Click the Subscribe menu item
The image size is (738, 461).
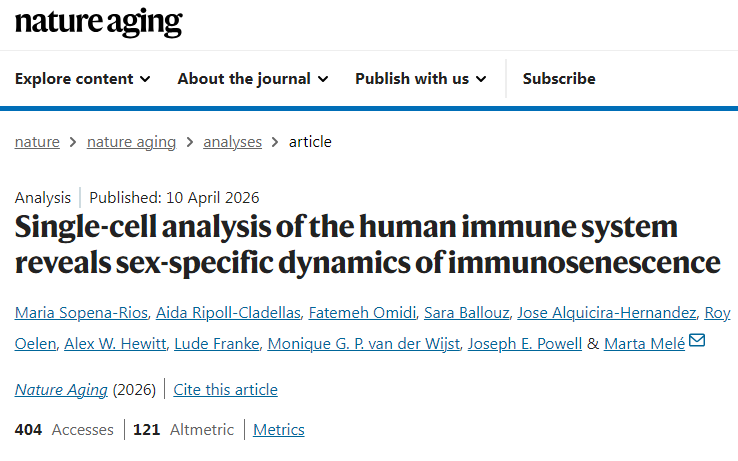(x=559, y=79)
